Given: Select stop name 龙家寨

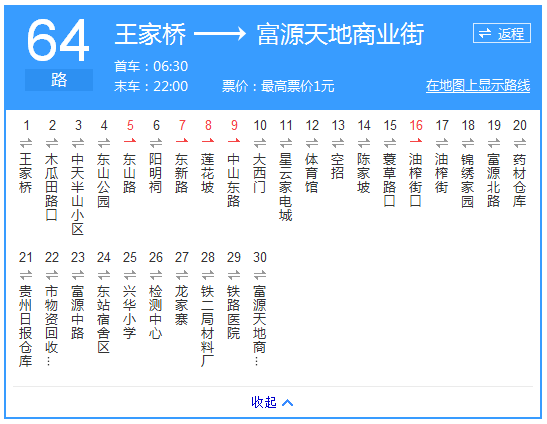Looking at the screenshot, I should tap(182, 305).
